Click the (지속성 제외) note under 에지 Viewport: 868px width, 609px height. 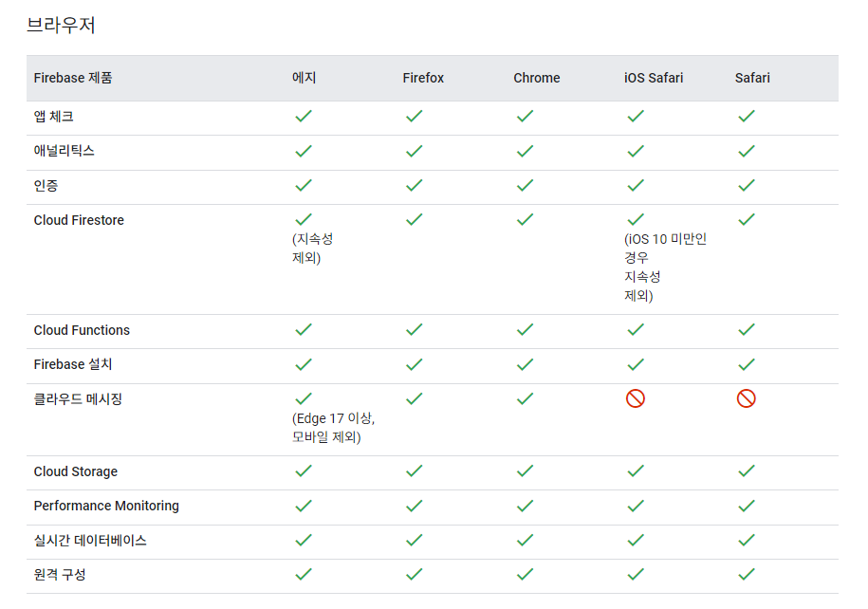(x=313, y=249)
